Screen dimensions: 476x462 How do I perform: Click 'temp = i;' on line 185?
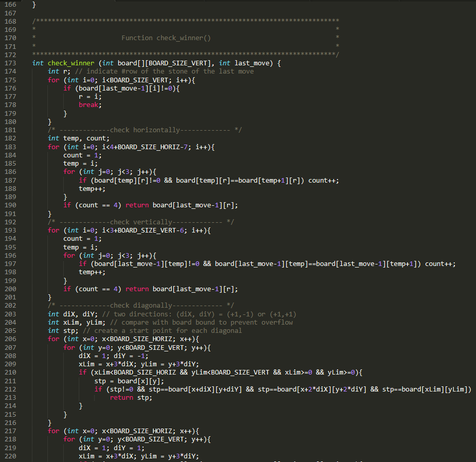(80, 163)
